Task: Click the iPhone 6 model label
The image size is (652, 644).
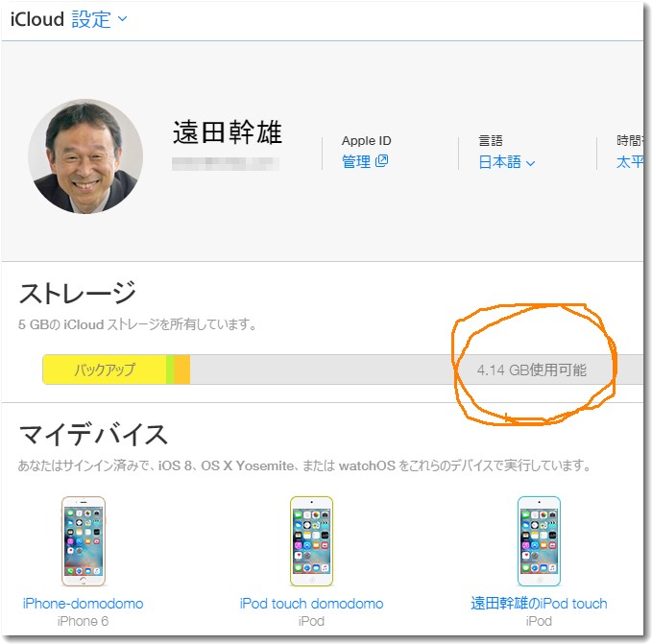Action: point(83,621)
